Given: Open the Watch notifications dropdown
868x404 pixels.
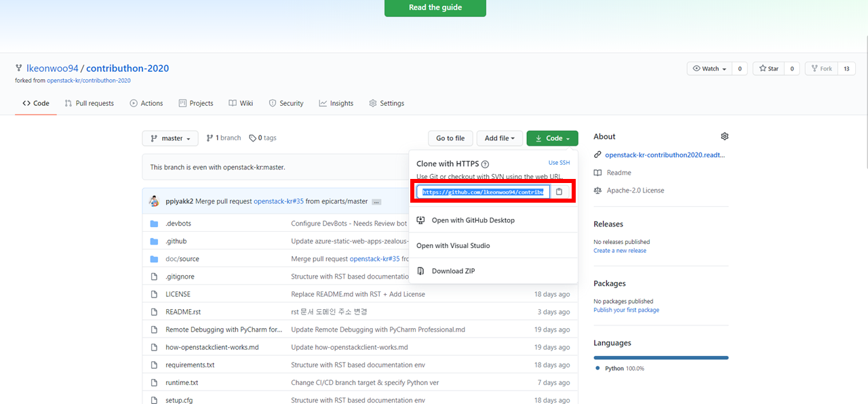Looking at the screenshot, I should (710, 68).
